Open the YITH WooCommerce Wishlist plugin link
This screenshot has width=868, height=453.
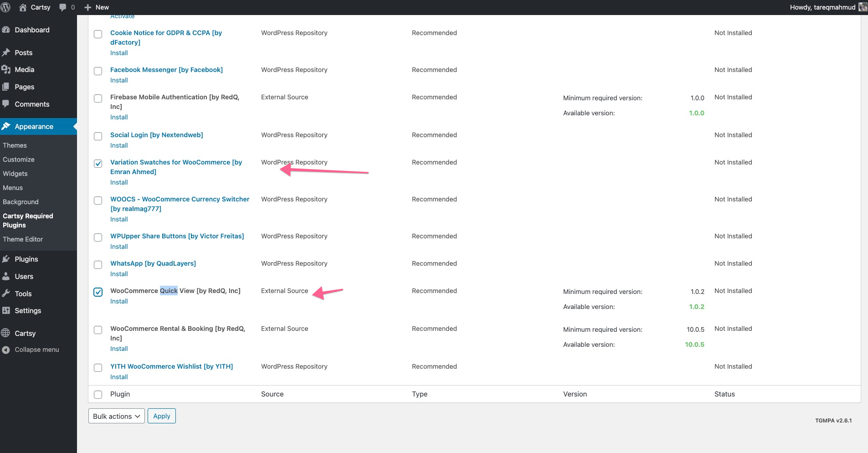[171, 366]
